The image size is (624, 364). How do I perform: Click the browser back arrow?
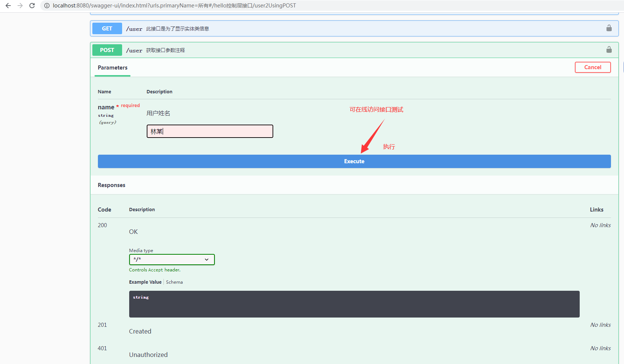pyautogui.click(x=8, y=6)
